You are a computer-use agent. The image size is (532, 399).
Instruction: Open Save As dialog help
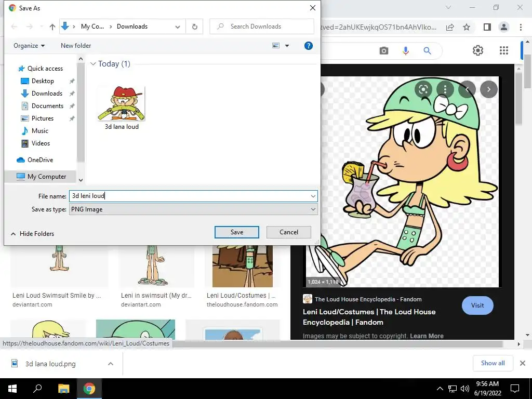point(309,46)
